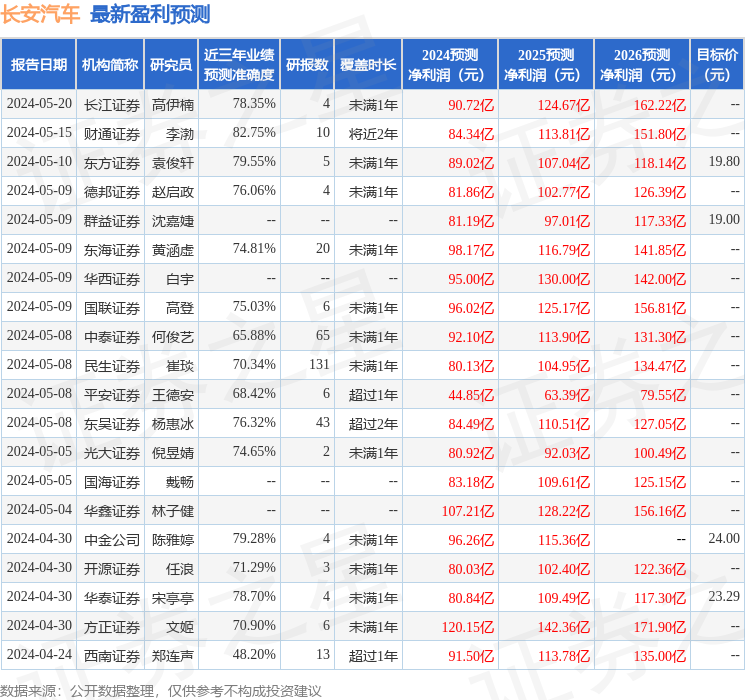Select the 开源证券 institution cell

pyautogui.click(x=112, y=569)
